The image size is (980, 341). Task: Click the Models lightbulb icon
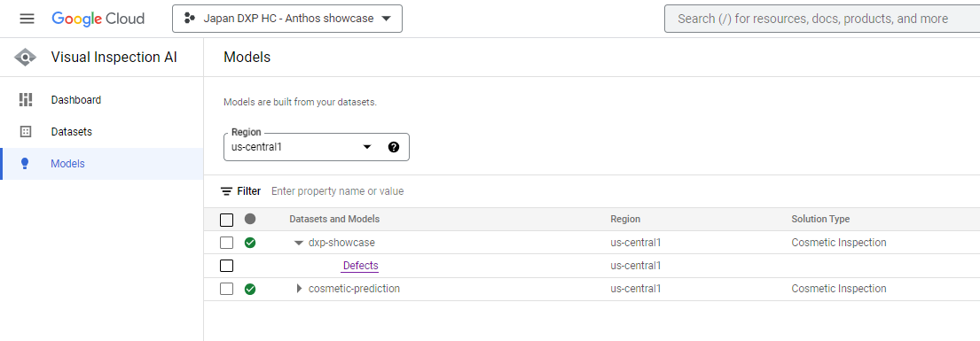25,164
